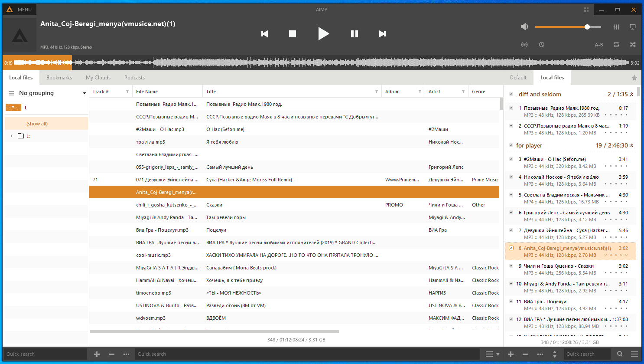Image resolution: width=644 pixels, height=364 pixels.
Task: Remove tracks with the playlist minus icon
Action: pos(525,354)
